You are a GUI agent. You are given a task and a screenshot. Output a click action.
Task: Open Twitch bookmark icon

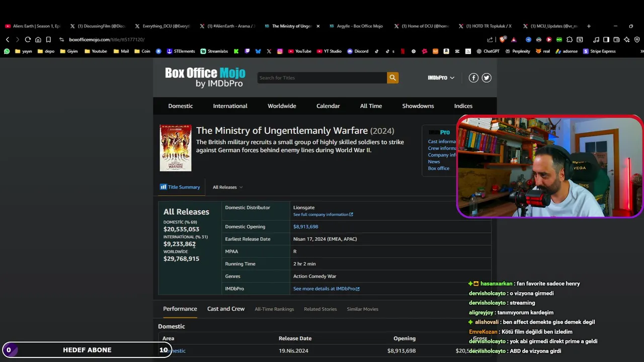click(247, 51)
